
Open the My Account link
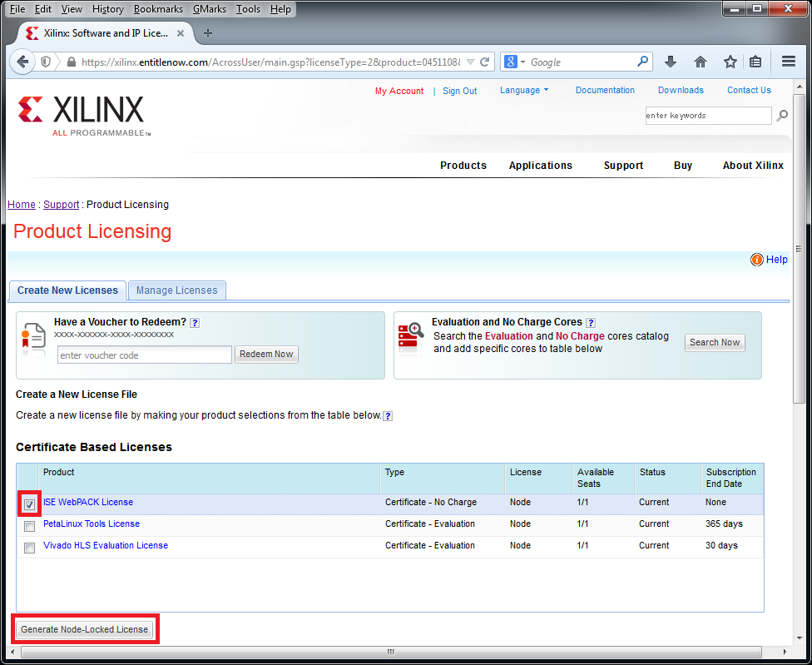(399, 92)
